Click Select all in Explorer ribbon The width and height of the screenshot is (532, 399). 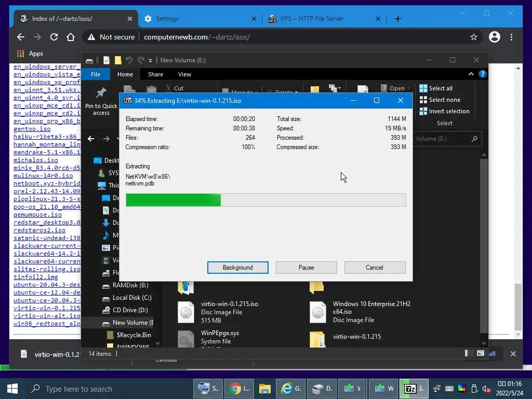coord(436,88)
